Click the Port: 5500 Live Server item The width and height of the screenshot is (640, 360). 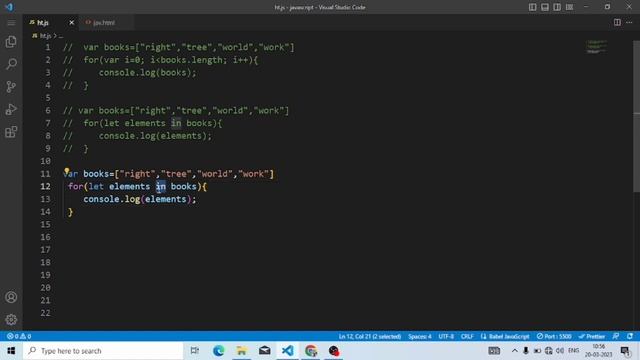click(554, 336)
